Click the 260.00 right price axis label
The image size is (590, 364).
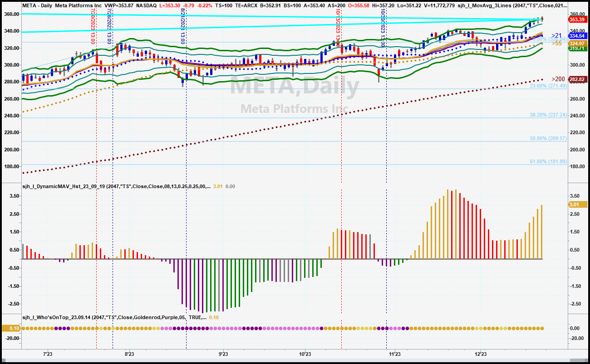[578, 99]
